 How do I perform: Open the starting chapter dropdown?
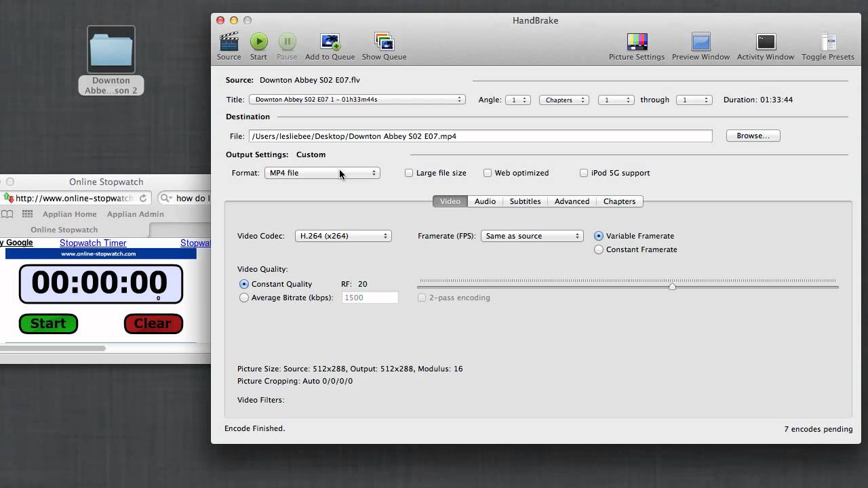click(616, 100)
